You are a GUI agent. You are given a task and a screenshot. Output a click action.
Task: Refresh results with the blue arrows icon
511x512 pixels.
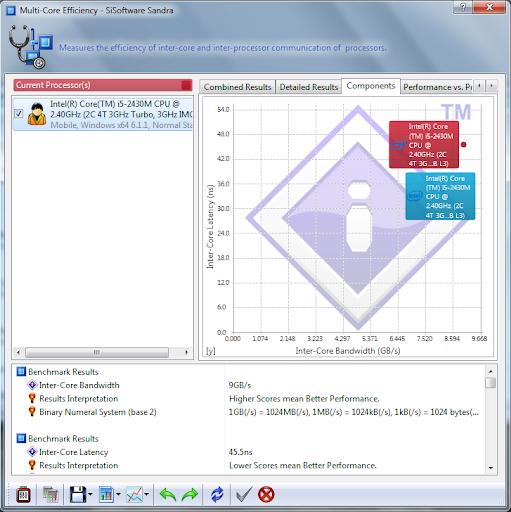(x=217, y=495)
